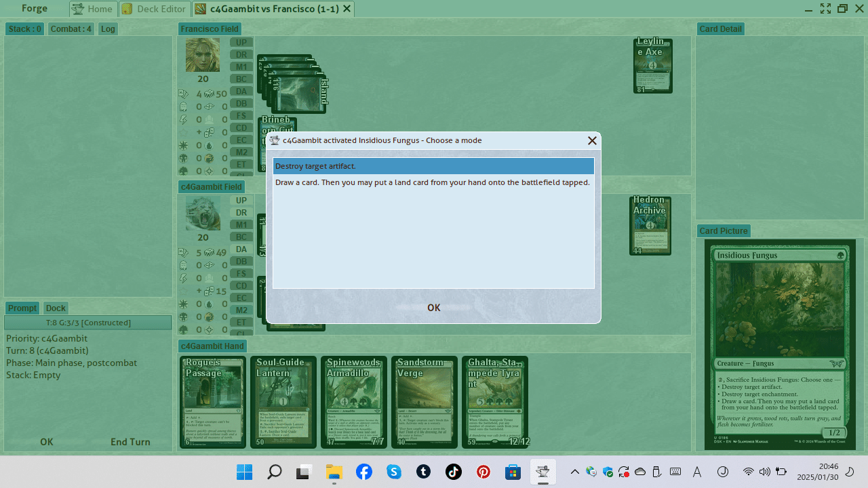This screenshot has width=868, height=488.
Task: Open TikTok from the taskbar
Action: point(454,472)
